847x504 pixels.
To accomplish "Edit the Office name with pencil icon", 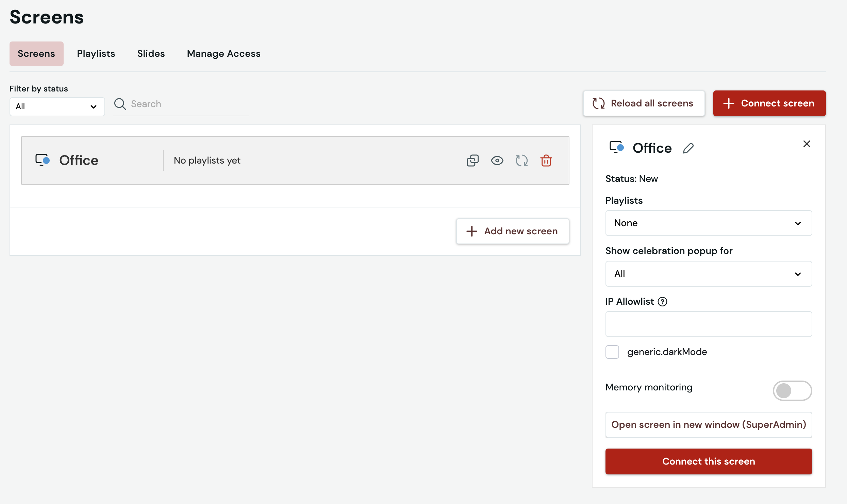I will pyautogui.click(x=688, y=148).
